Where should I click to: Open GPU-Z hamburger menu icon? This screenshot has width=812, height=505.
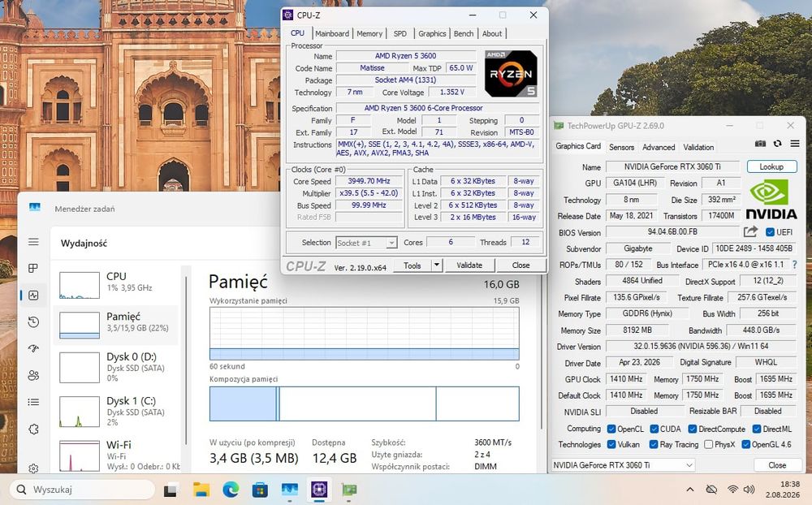pyautogui.click(x=795, y=144)
